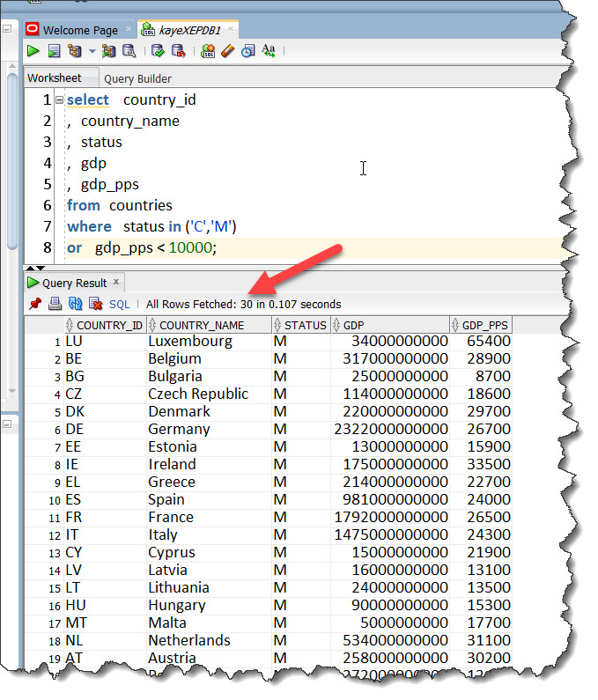
Task: Click the delete row icon in Query Result
Action: coord(96,304)
